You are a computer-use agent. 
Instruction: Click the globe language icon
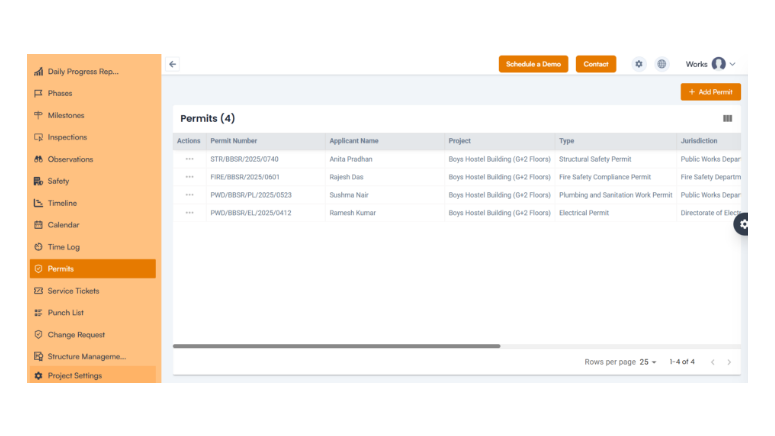(662, 64)
